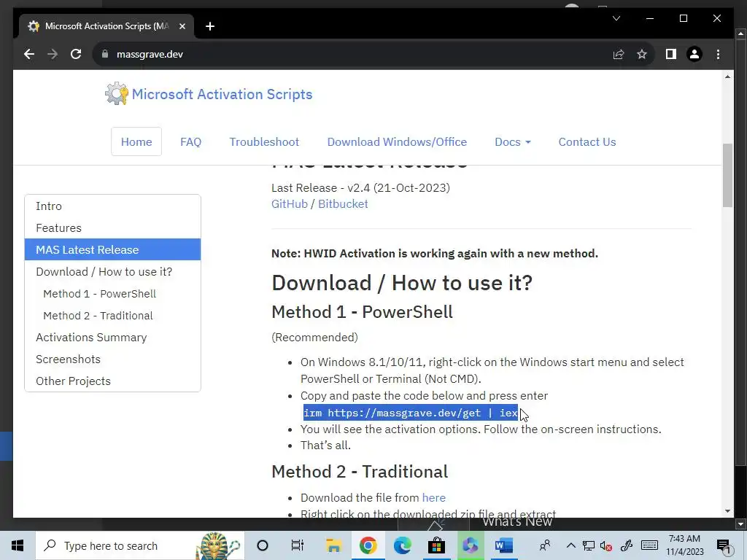Image resolution: width=747 pixels, height=560 pixels.
Task: Click the 'here' download link
Action: tap(433, 497)
